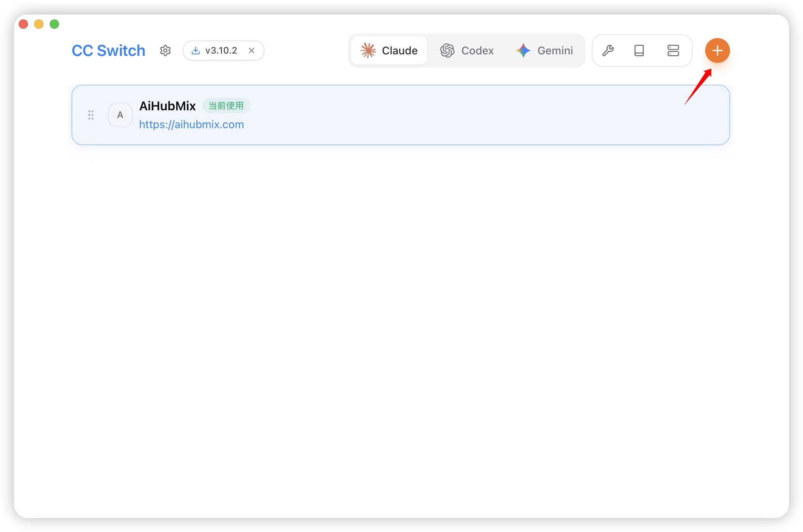
Task: Click the v3.10.2 version label
Action: point(221,50)
